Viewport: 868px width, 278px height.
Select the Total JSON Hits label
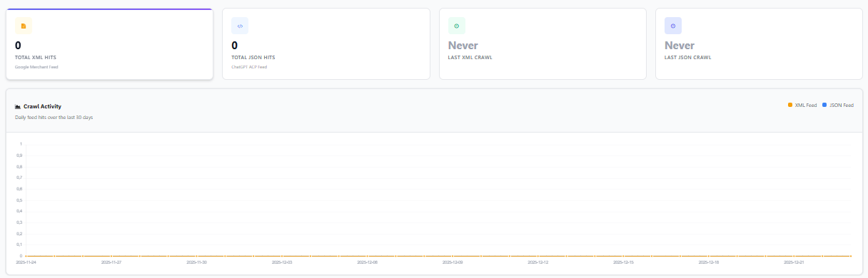pos(253,57)
